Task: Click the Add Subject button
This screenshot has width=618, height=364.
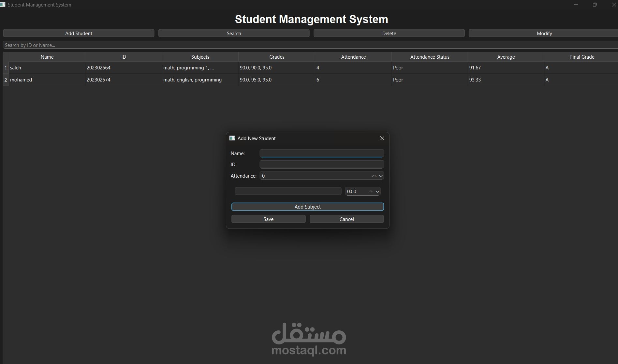Action: tap(307, 207)
